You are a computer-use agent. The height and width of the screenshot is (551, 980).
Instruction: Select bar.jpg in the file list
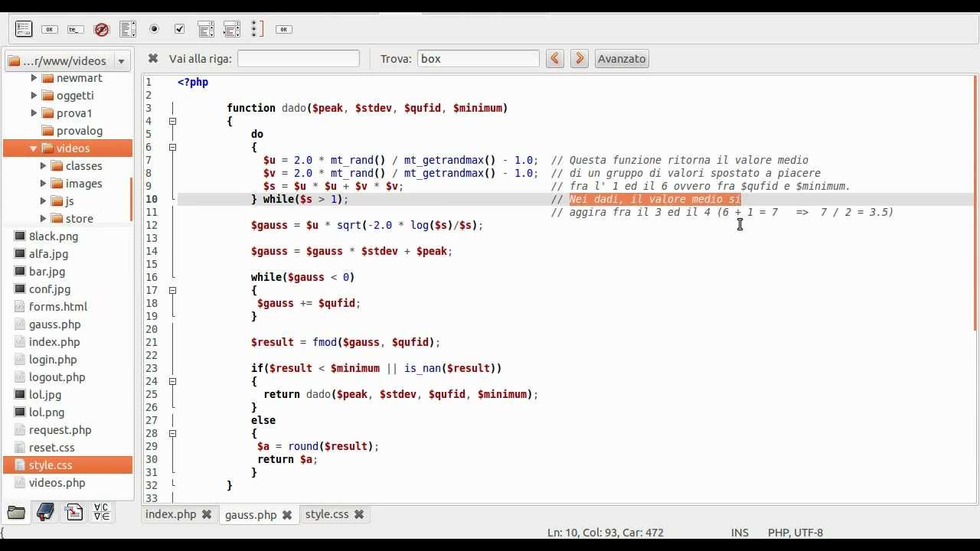click(47, 272)
